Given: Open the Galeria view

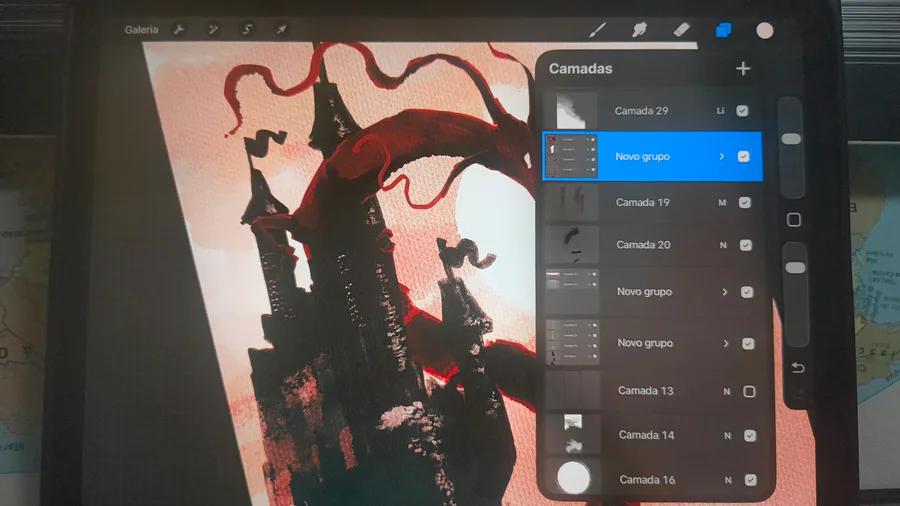Looking at the screenshot, I should click(x=141, y=30).
